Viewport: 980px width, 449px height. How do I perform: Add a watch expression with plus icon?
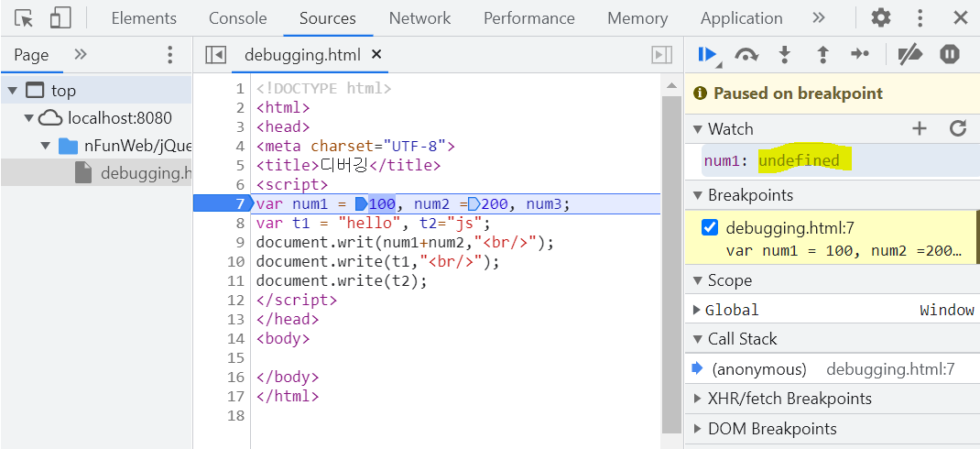[919, 129]
